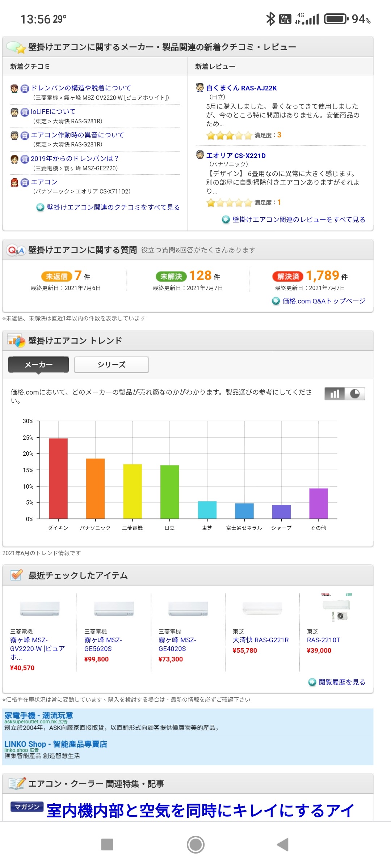Screen dimensions: 391x868
Task: Open the IoLIFEについて thread
Action: pos(53,111)
